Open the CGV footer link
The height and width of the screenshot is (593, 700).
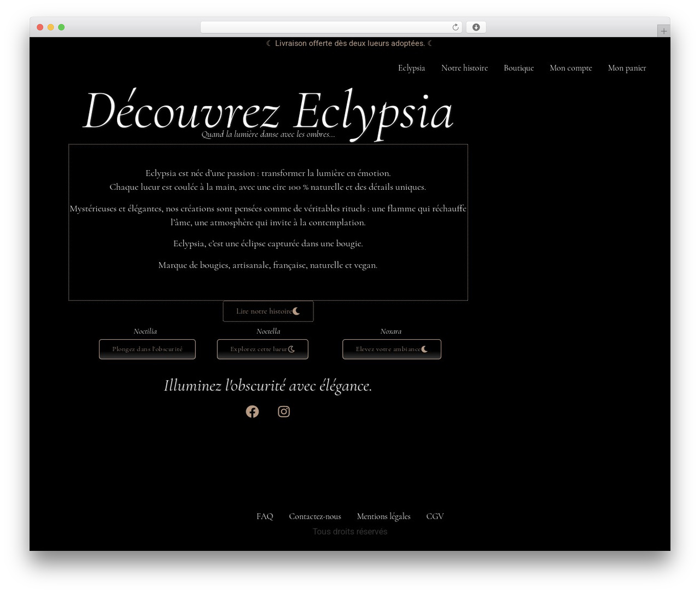(435, 516)
